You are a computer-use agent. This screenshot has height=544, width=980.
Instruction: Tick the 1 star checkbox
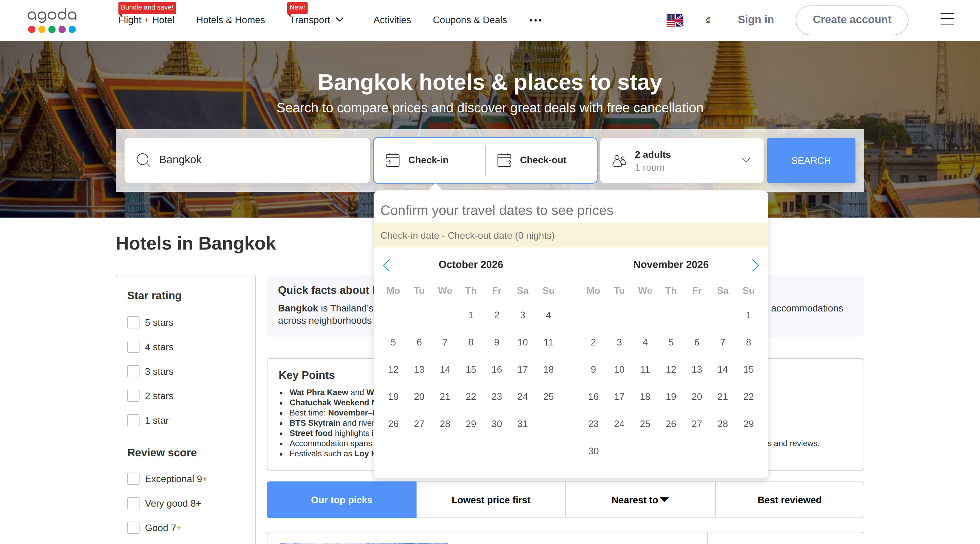[133, 421]
